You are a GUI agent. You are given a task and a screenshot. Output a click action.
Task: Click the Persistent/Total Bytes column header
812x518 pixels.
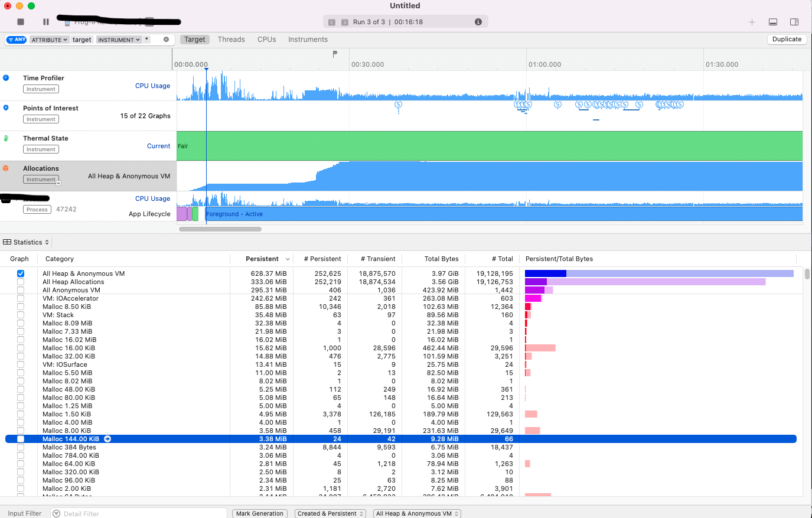(559, 259)
